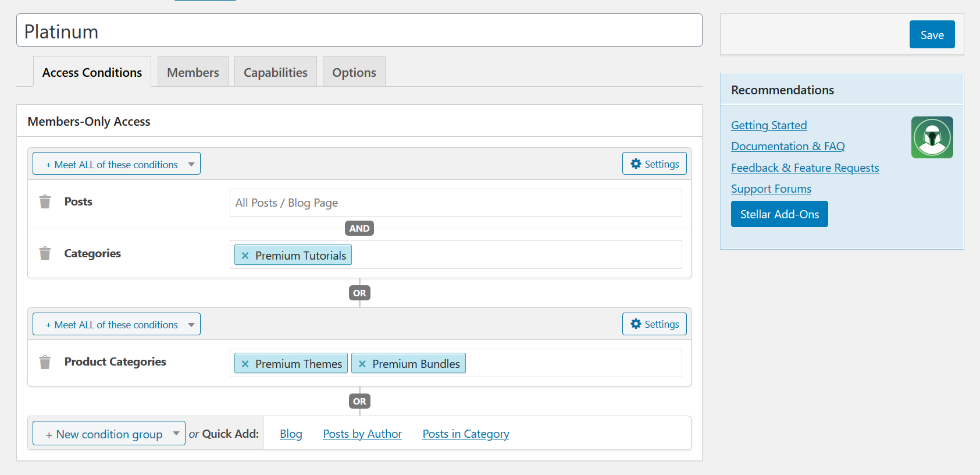
Task: Click the All Posts / Blog Page field
Action: 456,203
